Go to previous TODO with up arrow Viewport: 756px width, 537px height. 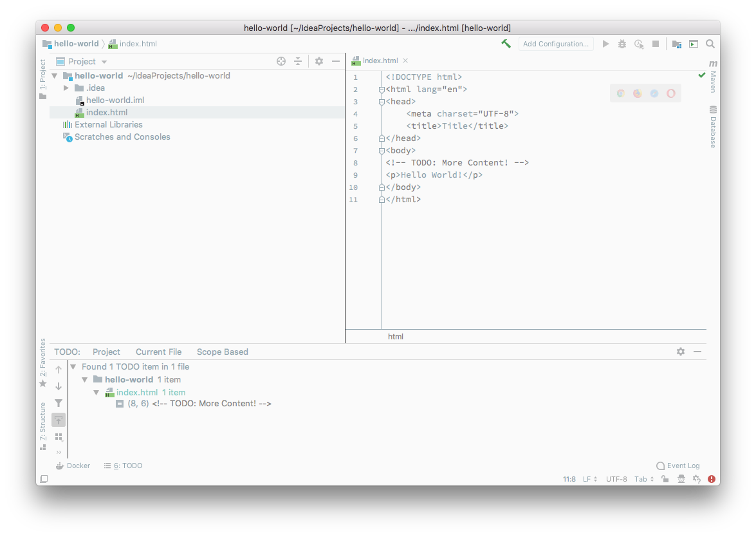coord(59,370)
